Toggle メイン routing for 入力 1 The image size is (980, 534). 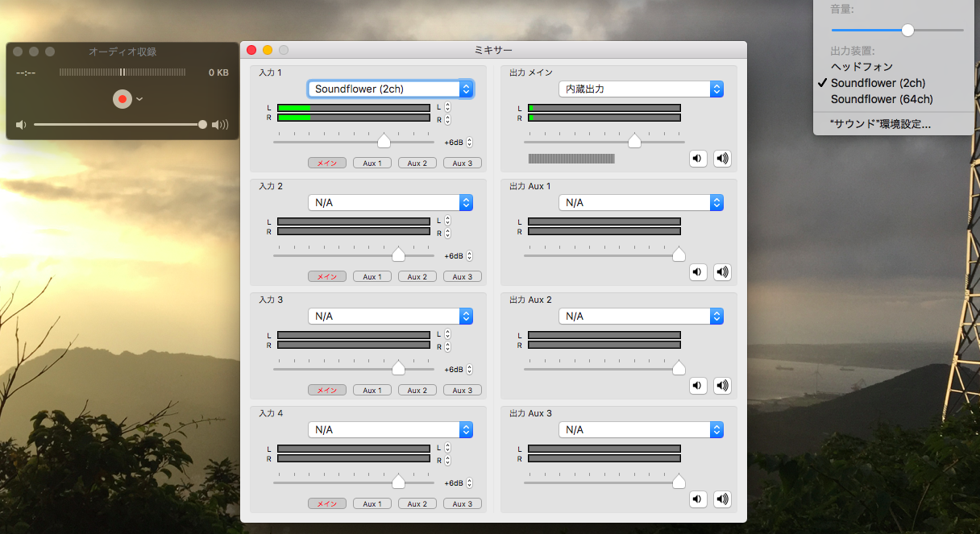[327, 163]
